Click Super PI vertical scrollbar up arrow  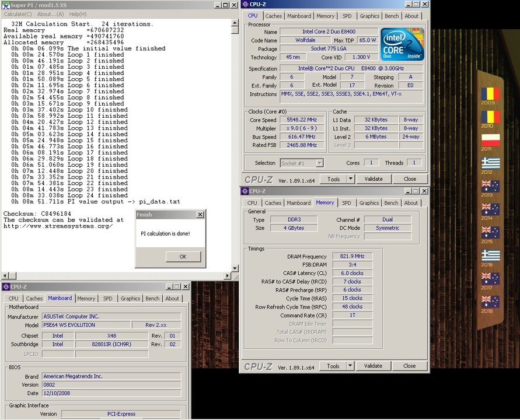point(235,23)
